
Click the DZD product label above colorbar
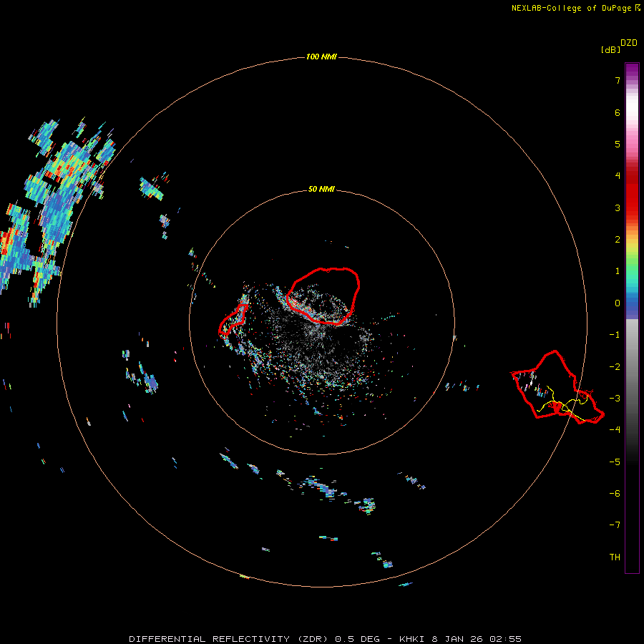(x=629, y=43)
